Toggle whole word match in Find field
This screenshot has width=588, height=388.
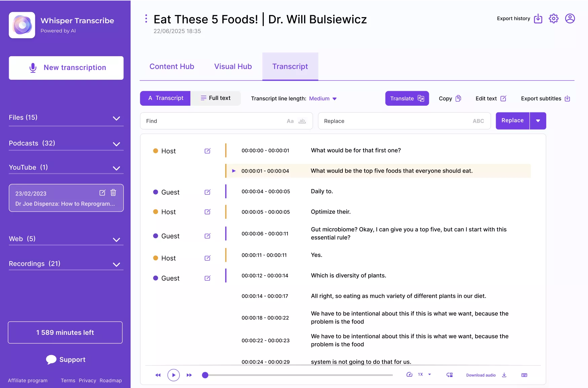(x=302, y=121)
